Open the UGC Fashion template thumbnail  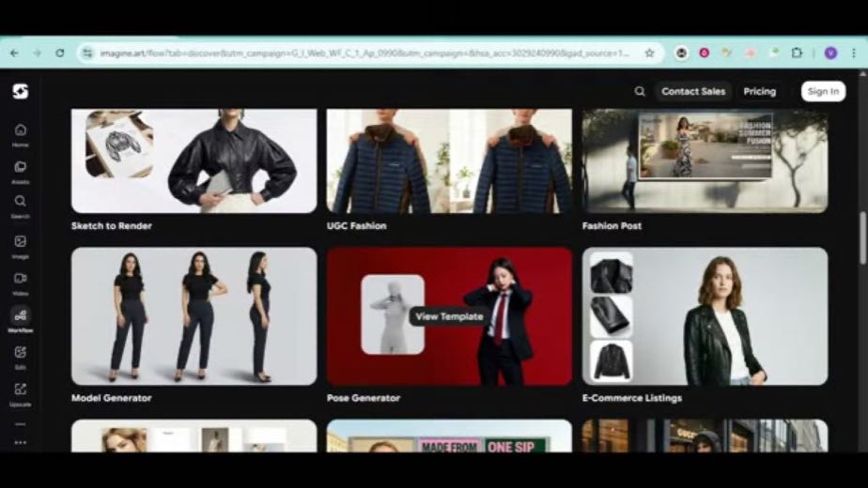pyautogui.click(x=449, y=160)
